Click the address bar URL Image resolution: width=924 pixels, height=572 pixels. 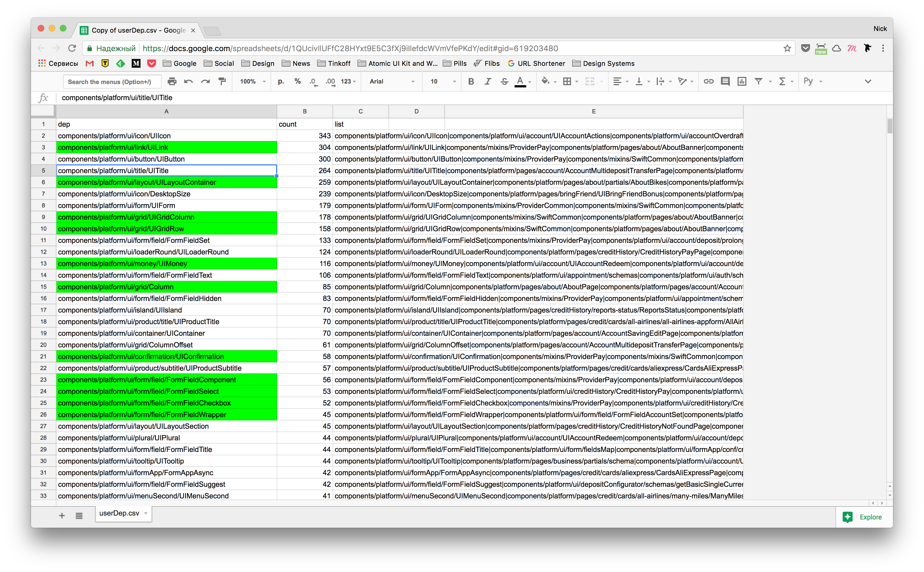tap(350, 48)
